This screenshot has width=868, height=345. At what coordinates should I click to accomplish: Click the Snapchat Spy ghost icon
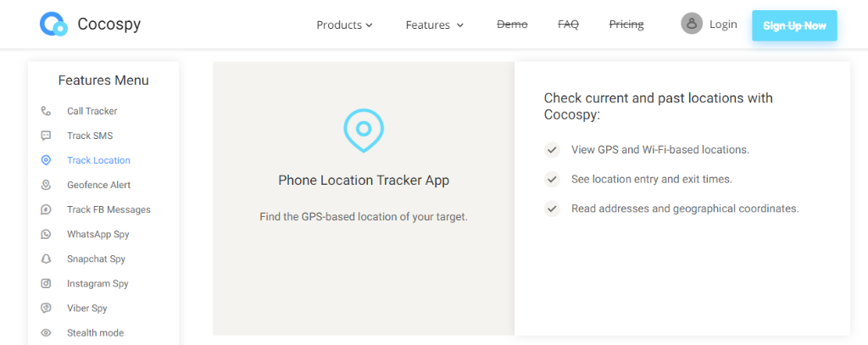(46, 259)
